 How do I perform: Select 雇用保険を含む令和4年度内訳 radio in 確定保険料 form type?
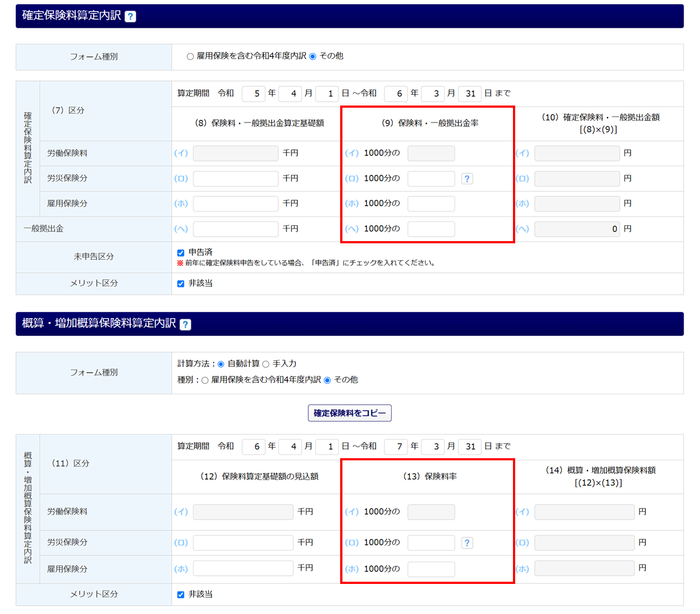(x=190, y=56)
